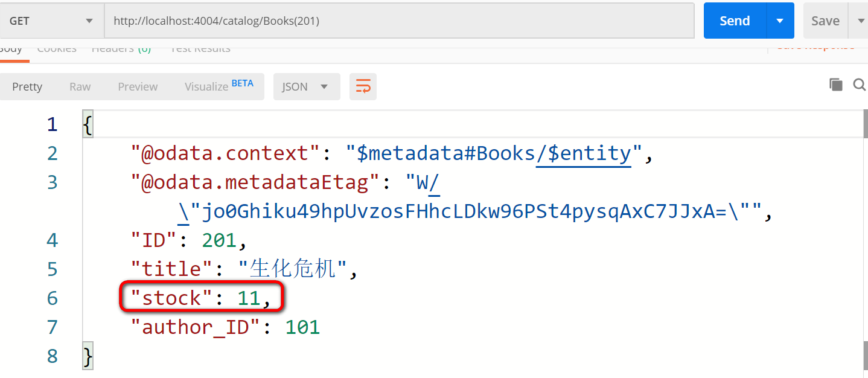This screenshot has width=868, height=378.
Task: Expand the Send options arrow
Action: click(780, 21)
